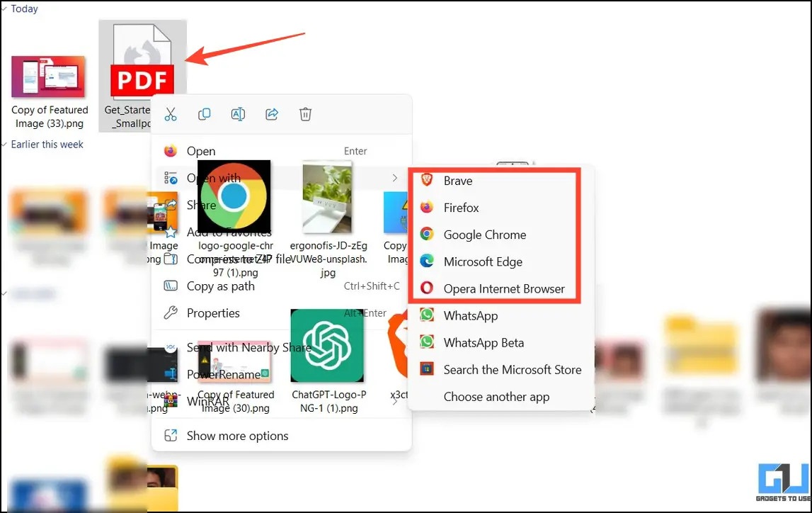
Task: Click Choose another app
Action: (x=501, y=396)
